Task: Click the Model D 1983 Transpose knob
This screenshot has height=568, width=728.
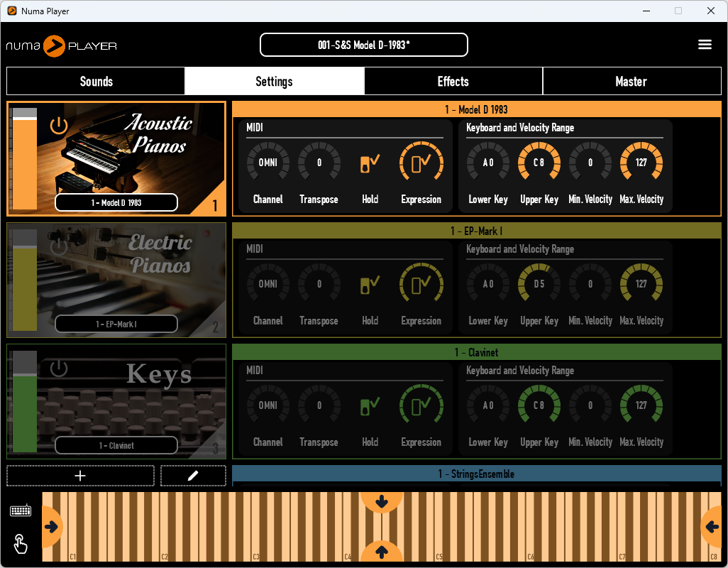Action: pos(319,162)
